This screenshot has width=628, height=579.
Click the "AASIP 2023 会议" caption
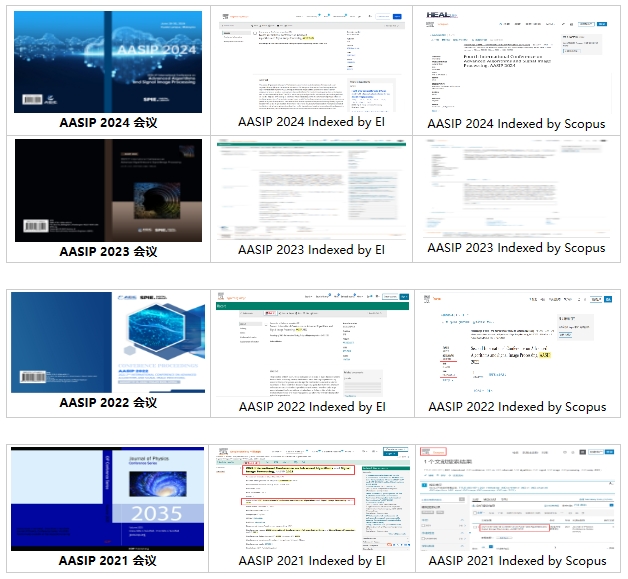108,251
